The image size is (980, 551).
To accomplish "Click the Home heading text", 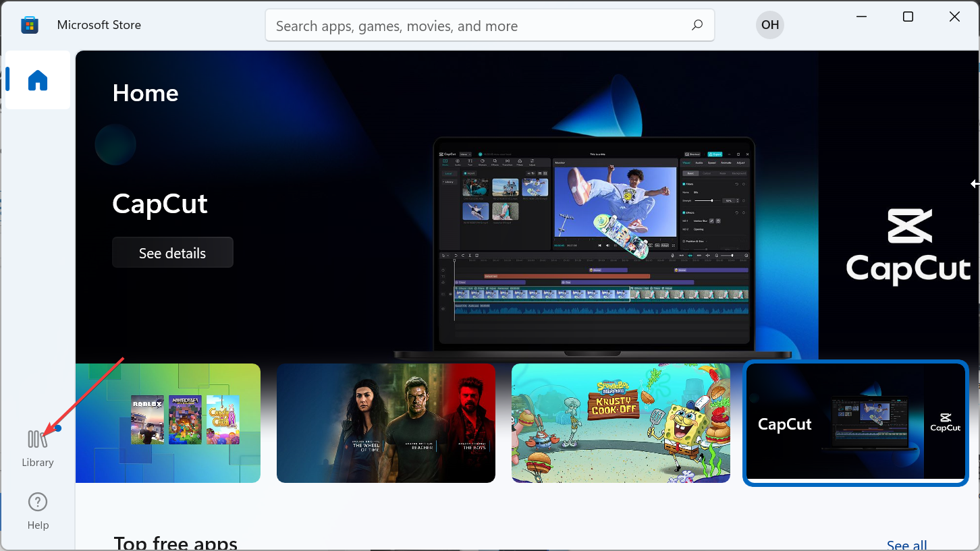I will [145, 93].
